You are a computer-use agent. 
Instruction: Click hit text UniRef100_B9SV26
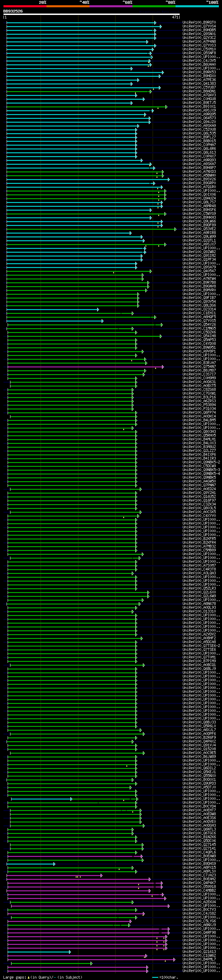(x=199, y=179)
